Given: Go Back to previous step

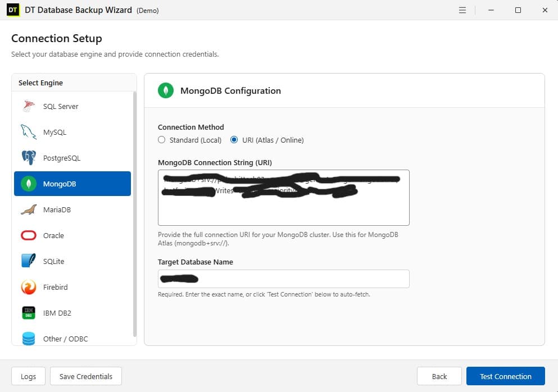Looking at the screenshot, I should (439, 376).
